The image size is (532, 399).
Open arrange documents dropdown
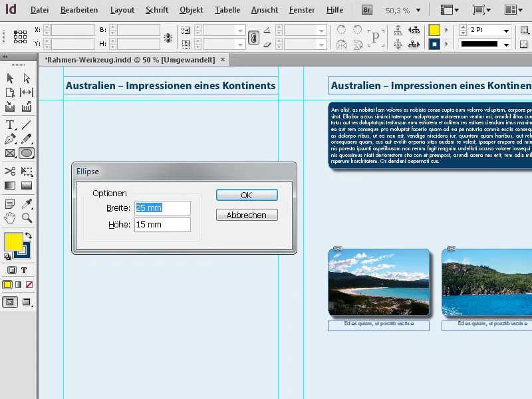point(513,10)
